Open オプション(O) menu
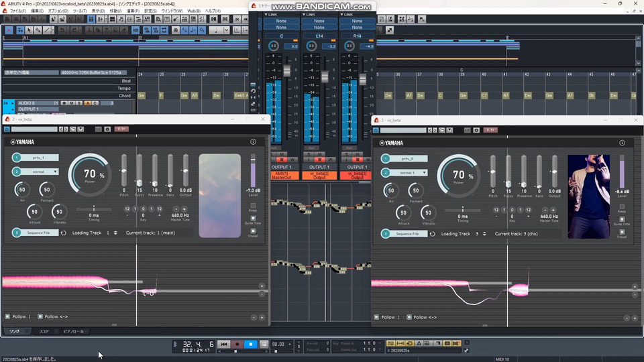644x362 pixels. (58, 11)
